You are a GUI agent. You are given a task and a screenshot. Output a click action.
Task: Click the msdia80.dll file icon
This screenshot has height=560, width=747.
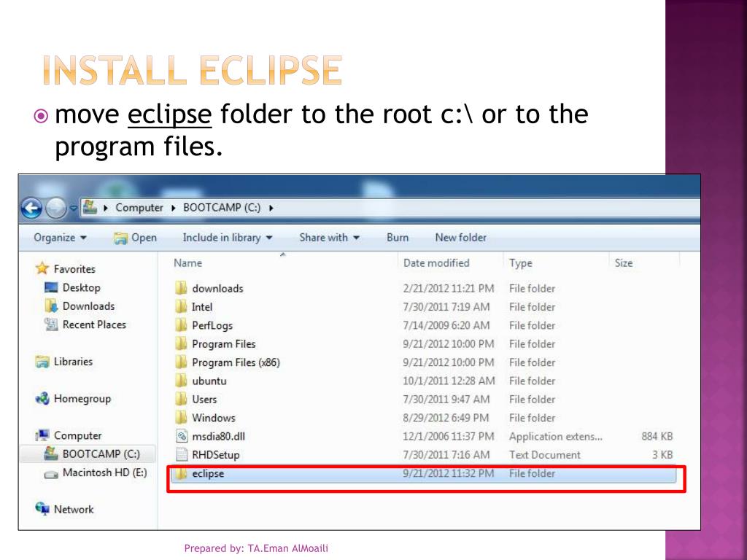pyautogui.click(x=182, y=436)
